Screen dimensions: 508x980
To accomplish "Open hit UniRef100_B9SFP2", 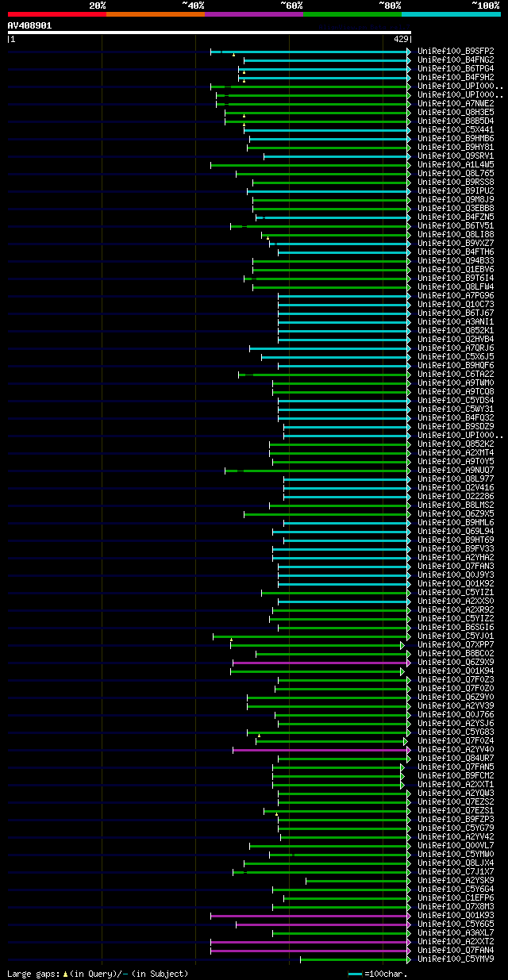I will click(456, 51).
